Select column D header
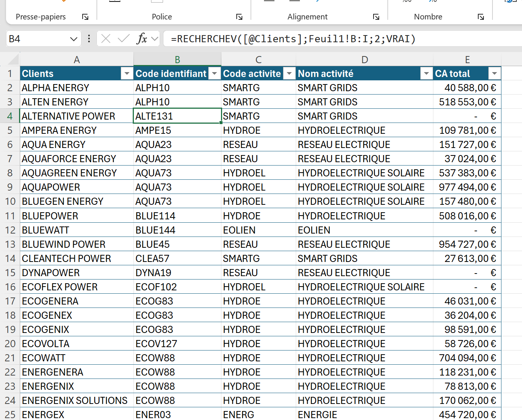 tap(364, 60)
